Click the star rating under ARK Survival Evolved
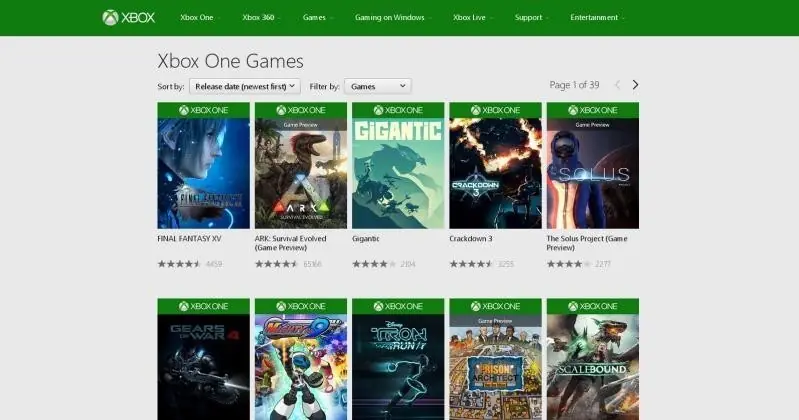 coord(277,264)
